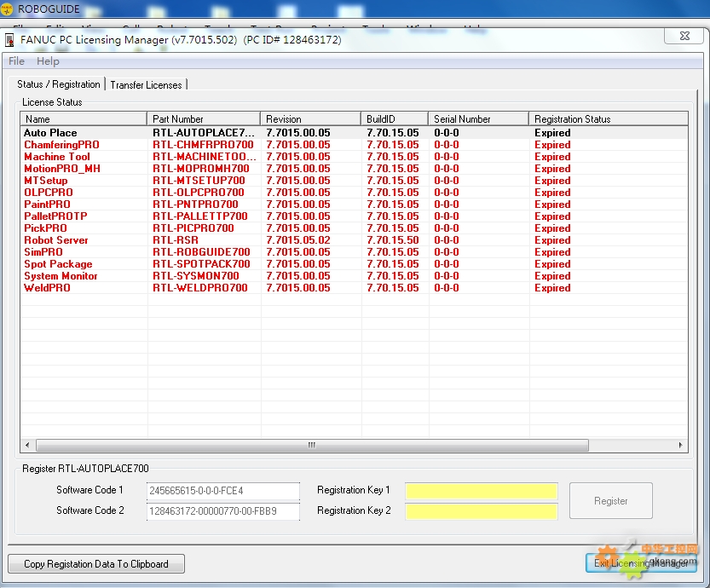Click the Expired status for MTSetup

pyautogui.click(x=552, y=181)
